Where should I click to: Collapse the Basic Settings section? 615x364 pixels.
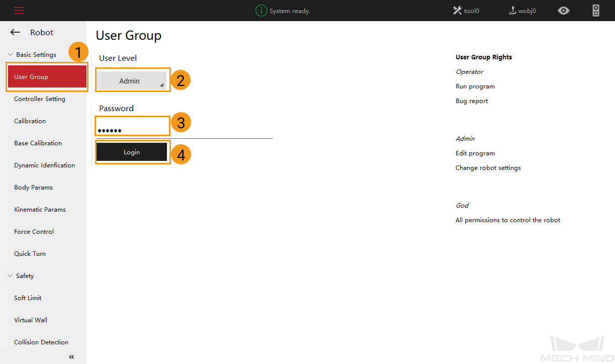[x=10, y=55]
